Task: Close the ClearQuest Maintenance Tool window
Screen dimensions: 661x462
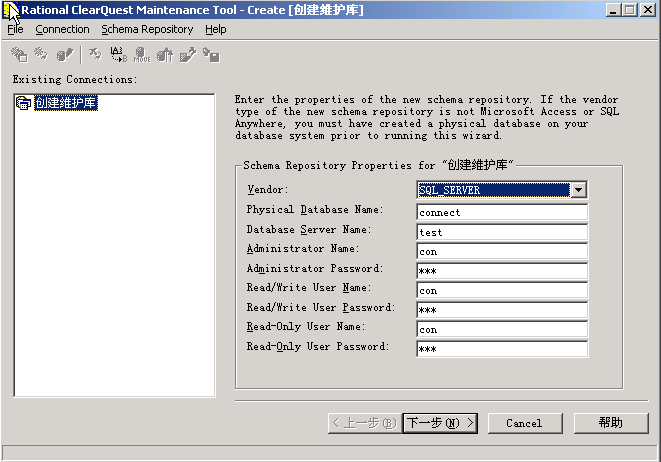Action: click(x=648, y=10)
